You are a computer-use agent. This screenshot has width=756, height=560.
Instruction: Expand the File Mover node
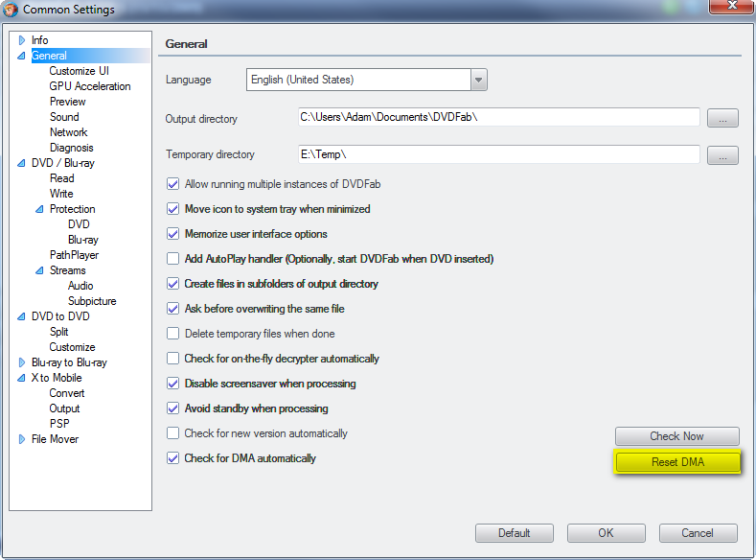point(22,439)
